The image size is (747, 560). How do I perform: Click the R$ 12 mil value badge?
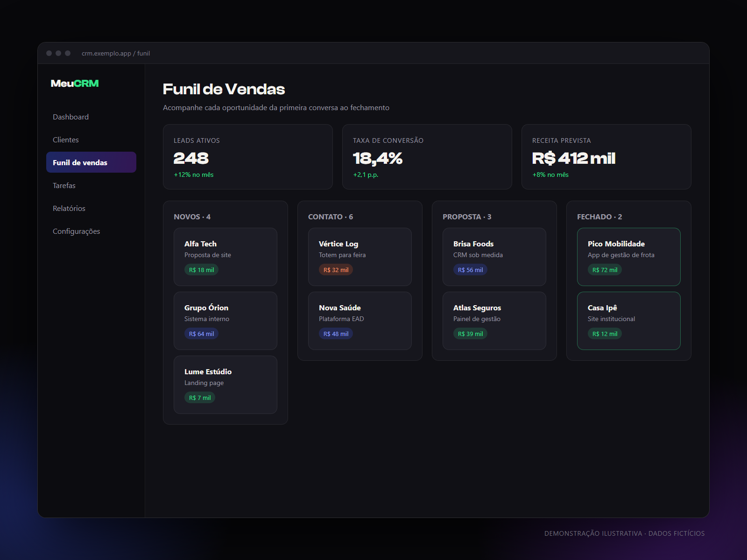point(605,334)
